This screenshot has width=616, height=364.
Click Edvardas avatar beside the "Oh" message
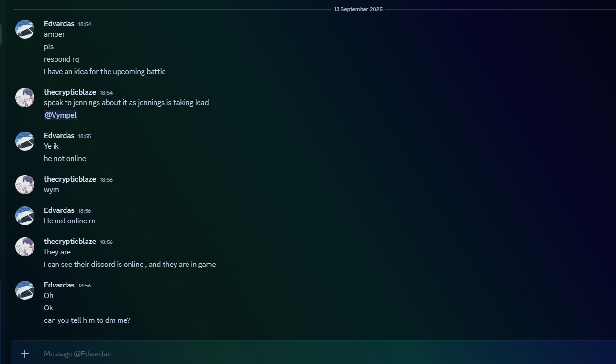coord(25,290)
